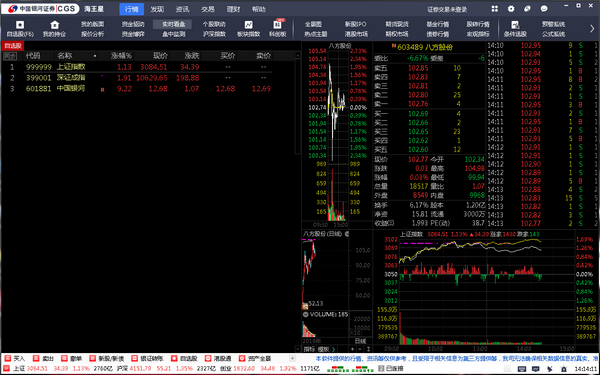Open the 理财 menu tab
This screenshot has height=375, width=600.
pos(233,9)
